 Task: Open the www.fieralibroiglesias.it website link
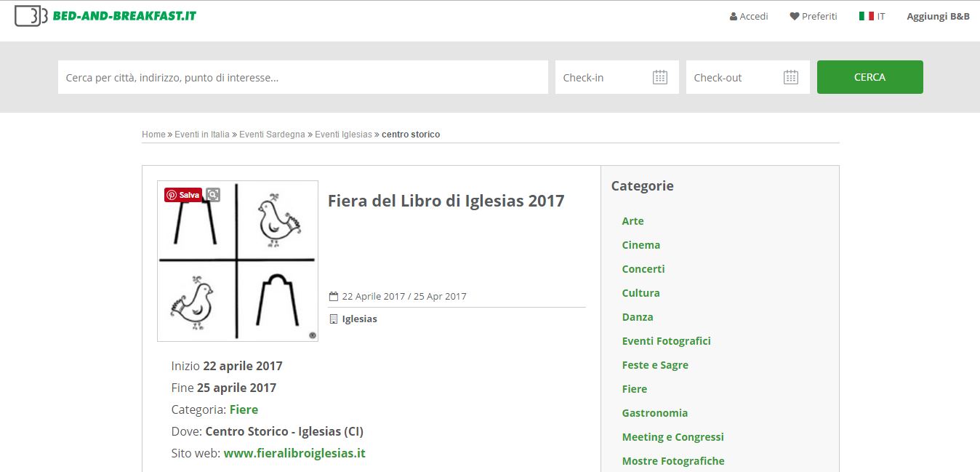pos(294,453)
